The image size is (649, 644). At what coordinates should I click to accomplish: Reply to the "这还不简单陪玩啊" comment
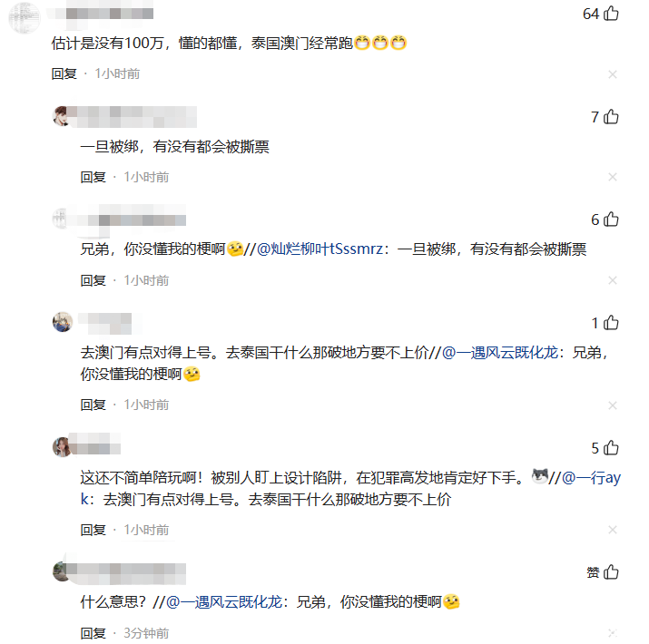click(93, 530)
